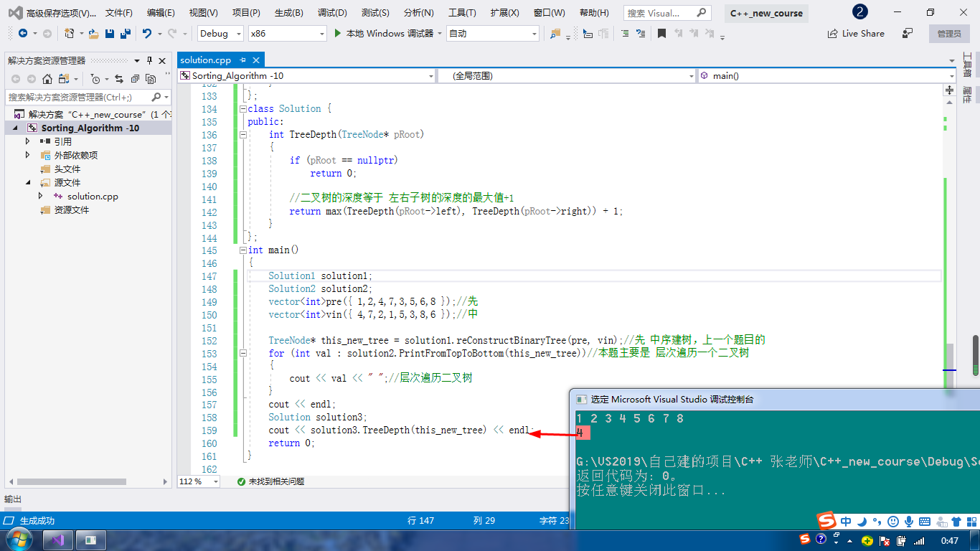This screenshot has width=980, height=551.
Task: Click the Find in Files toolbar icon
Action: click(x=555, y=34)
